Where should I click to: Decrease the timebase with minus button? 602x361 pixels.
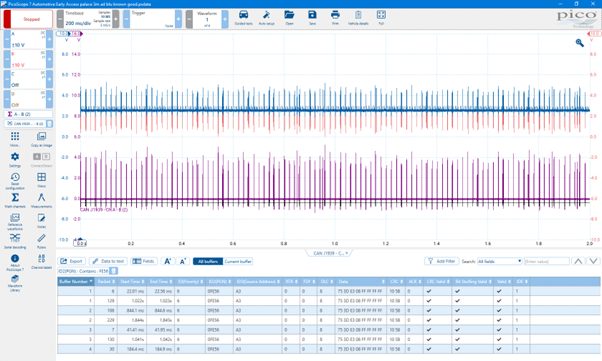tap(60, 19)
